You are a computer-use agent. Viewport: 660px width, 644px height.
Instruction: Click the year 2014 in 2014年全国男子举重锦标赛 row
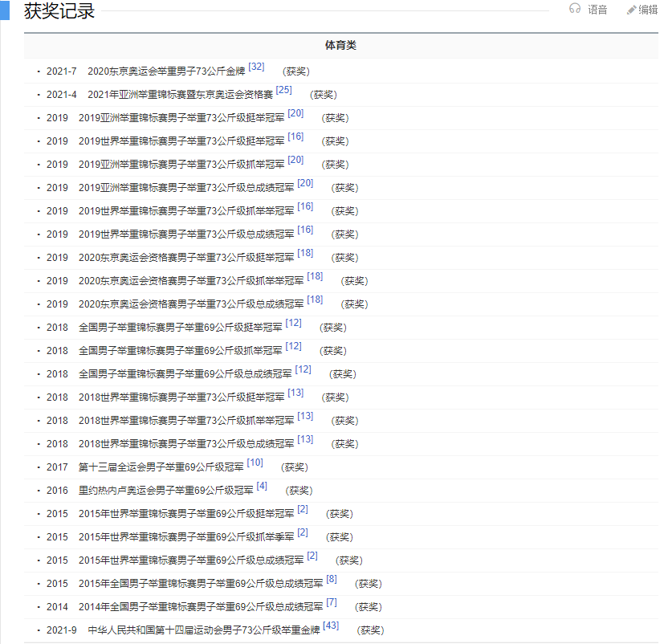pos(57,607)
